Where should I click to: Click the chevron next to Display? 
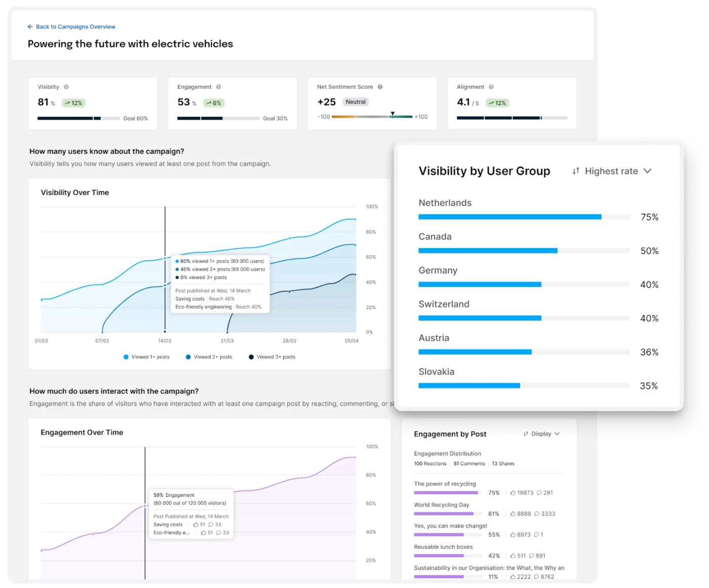[x=557, y=434]
